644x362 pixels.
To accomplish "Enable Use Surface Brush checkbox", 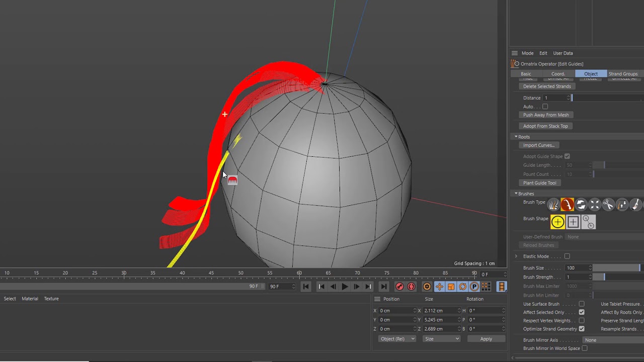I will point(582,304).
